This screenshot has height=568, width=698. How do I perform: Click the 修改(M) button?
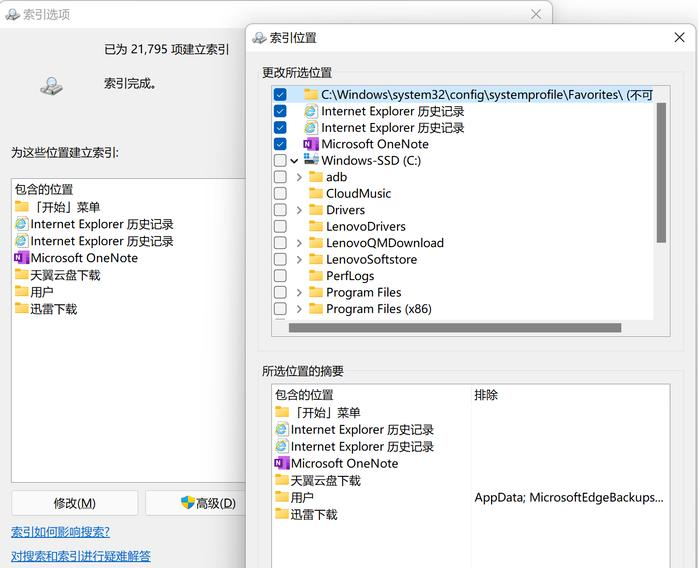[x=75, y=503]
